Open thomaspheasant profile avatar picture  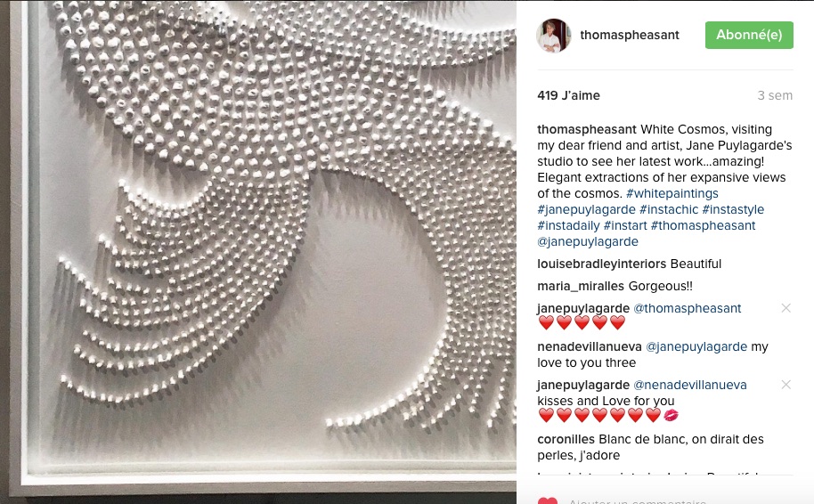553,36
